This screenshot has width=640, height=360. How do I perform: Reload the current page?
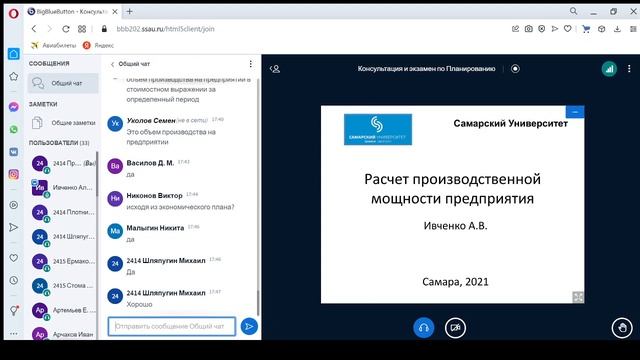point(65,29)
